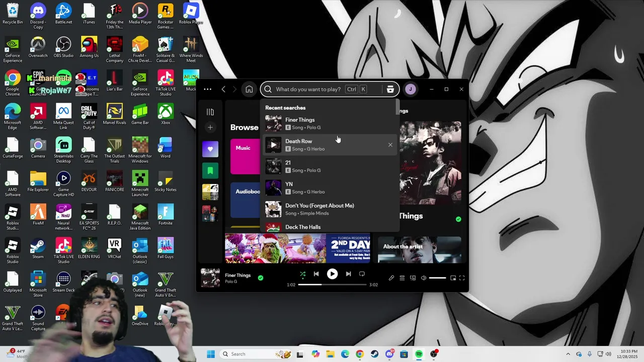Screen dimensions: 644x362
Task: Open now playing album thumbnail
Action: [x=210, y=278]
